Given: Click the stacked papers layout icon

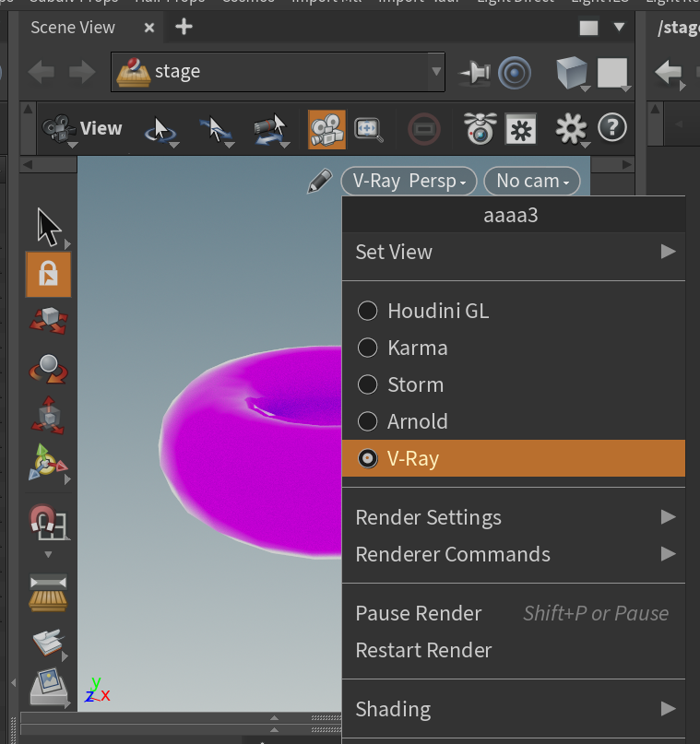Looking at the screenshot, I should coord(48,643).
